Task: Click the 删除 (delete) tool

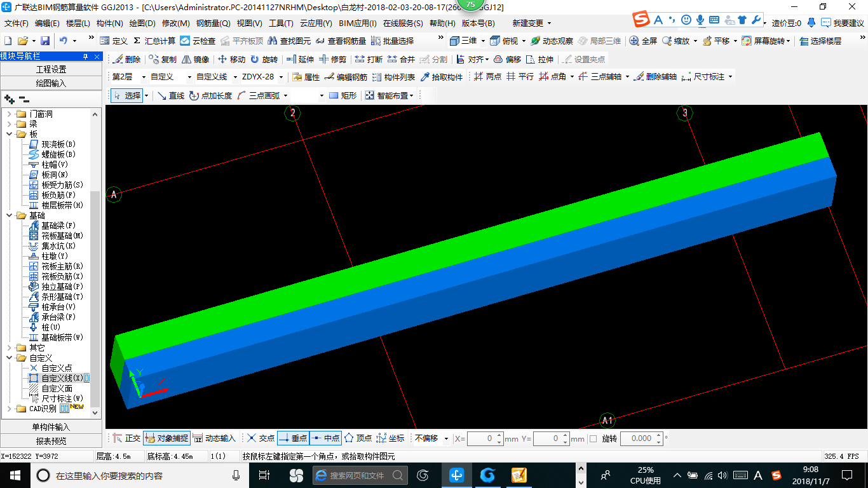Action: click(x=126, y=59)
